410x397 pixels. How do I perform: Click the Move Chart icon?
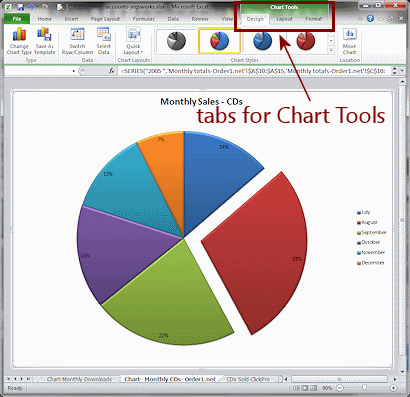click(349, 41)
